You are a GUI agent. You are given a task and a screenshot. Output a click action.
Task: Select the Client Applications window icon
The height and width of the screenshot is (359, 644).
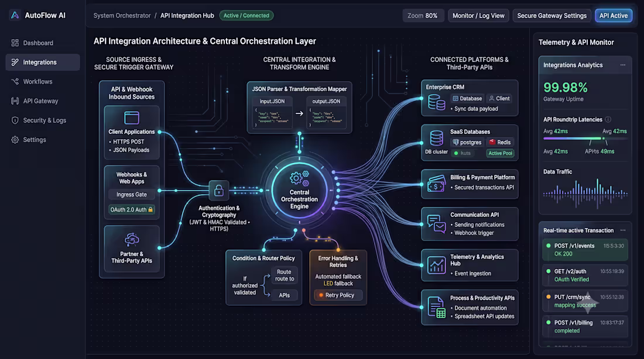[132, 118]
